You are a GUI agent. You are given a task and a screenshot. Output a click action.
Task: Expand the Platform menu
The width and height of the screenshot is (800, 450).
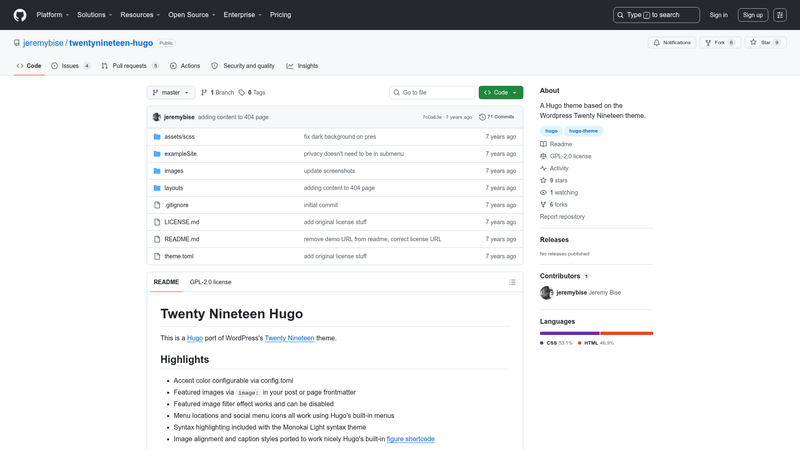53,15
